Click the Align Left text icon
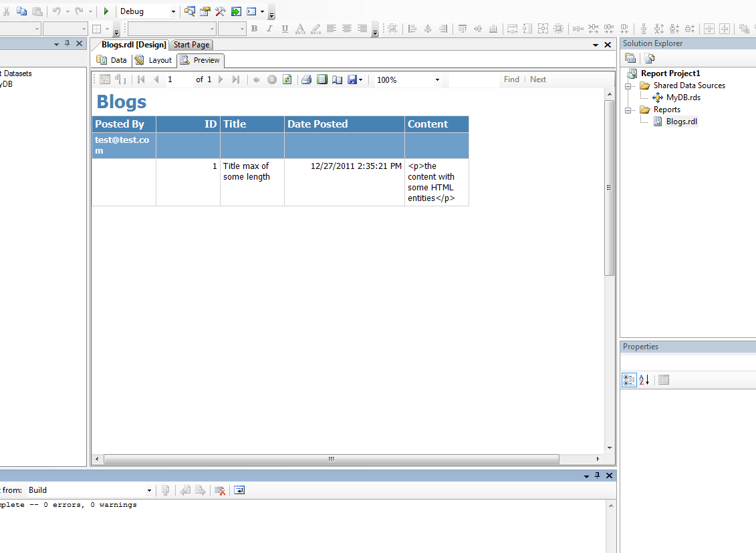 332,29
